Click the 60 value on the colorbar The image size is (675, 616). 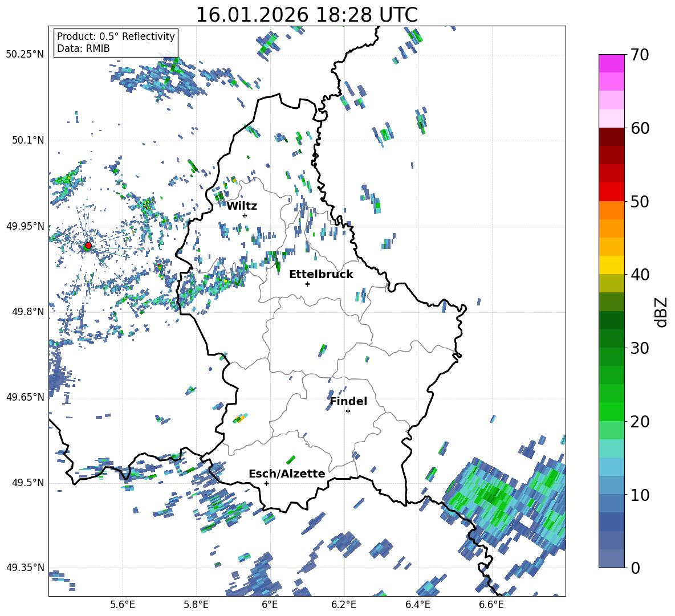pos(640,128)
